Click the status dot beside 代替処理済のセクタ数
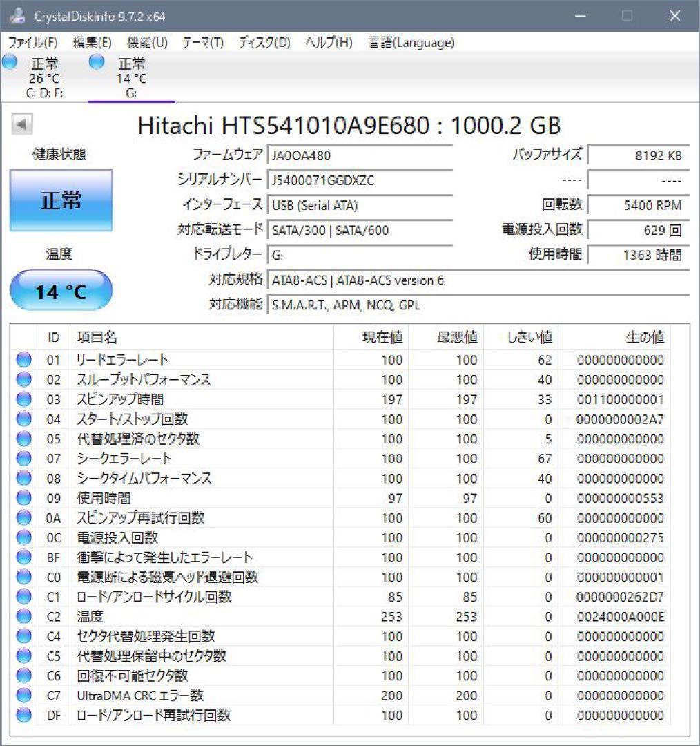This screenshot has height=746, width=700. [x=23, y=439]
